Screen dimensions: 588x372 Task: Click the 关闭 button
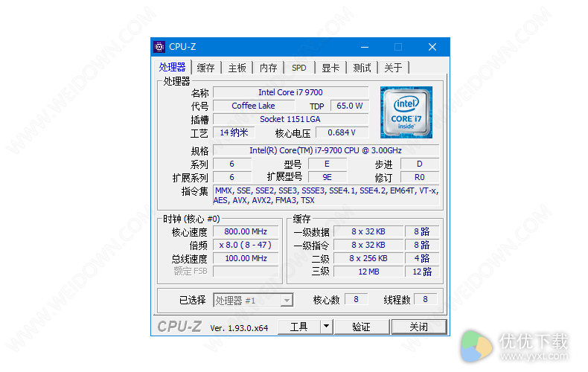(419, 327)
